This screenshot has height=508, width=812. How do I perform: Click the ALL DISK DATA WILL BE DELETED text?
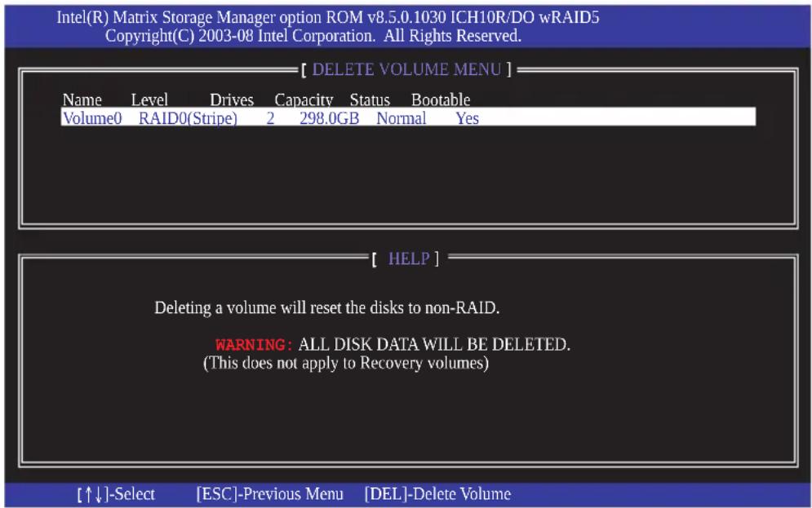click(434, 345)
